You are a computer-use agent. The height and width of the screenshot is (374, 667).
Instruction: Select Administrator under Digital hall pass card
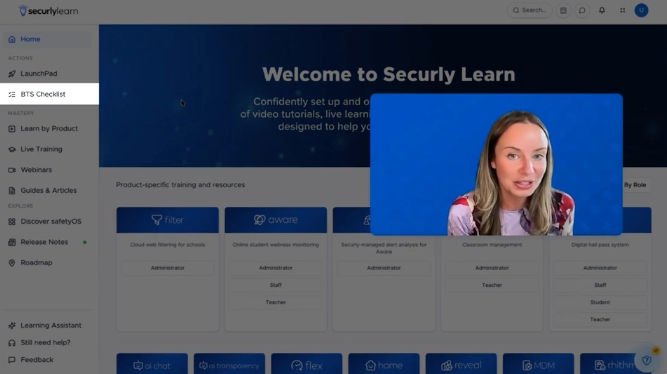coord(600,268)
